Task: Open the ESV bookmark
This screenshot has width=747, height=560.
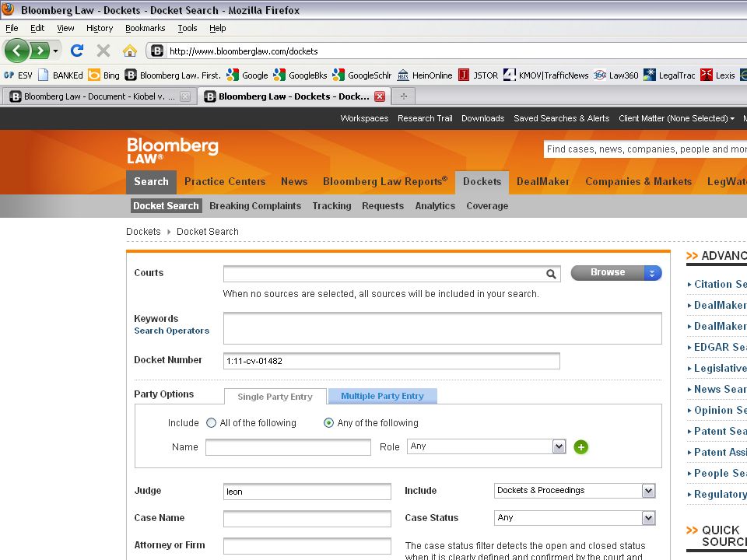Action: 18,75
